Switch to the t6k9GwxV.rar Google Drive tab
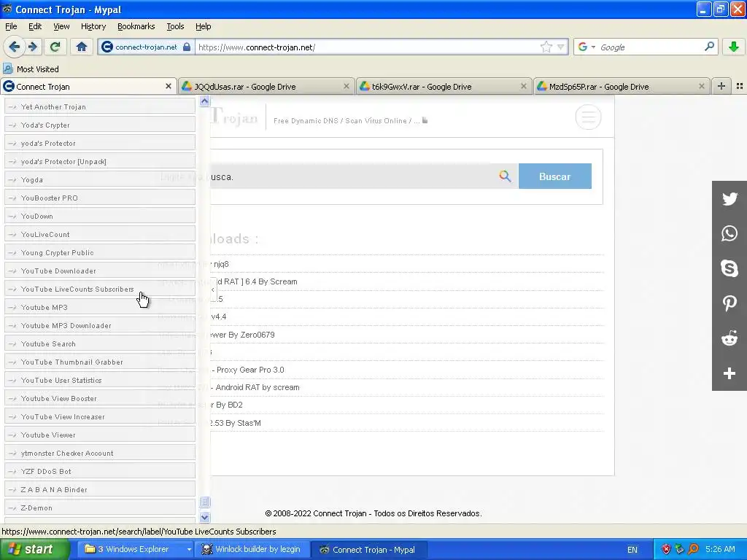 coord(444,86)
